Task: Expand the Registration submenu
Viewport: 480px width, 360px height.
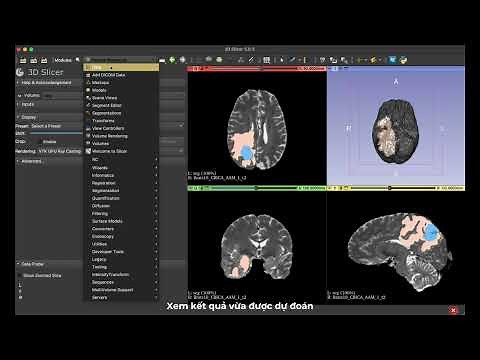Action: pyautogui.click(x=121, y=183)
